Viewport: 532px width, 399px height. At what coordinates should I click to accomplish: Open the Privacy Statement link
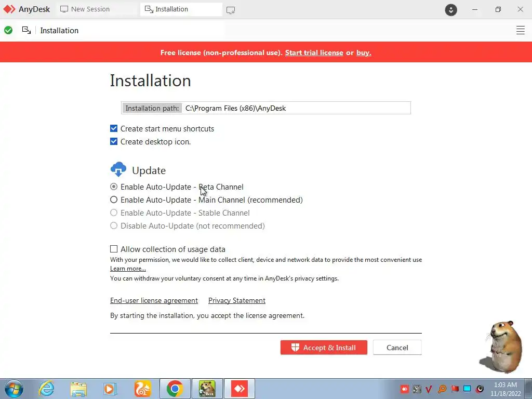pos(237,300)
